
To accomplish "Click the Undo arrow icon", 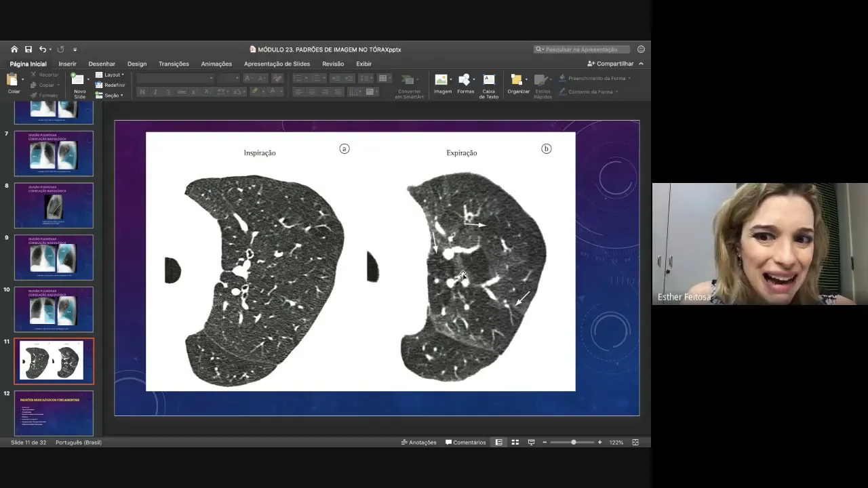I will (x=43, y=49).
